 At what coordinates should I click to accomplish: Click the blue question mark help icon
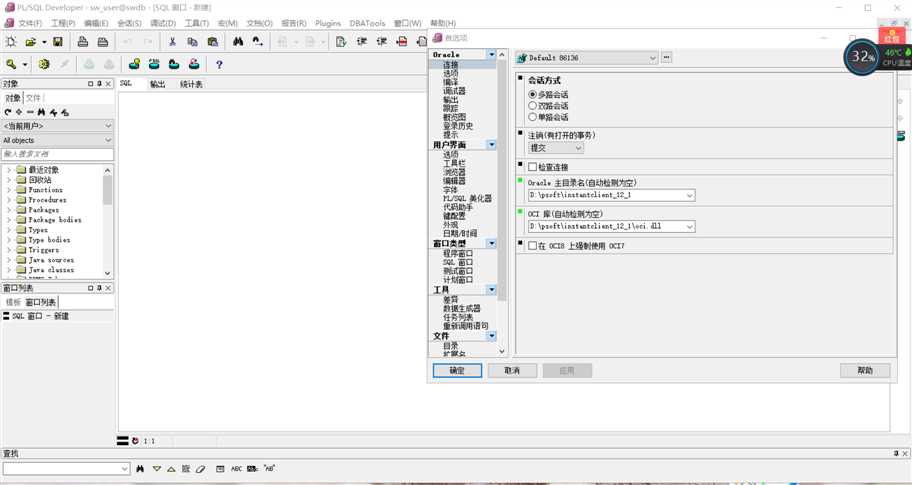(219, 65)
